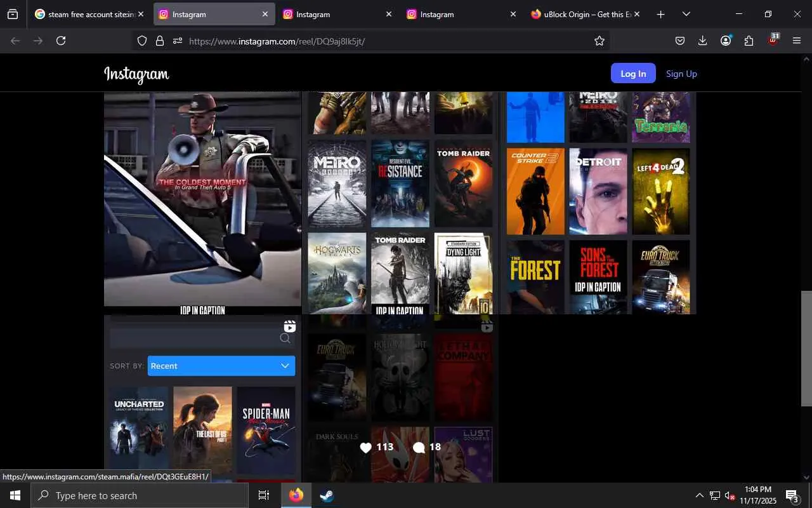Show hidden system tray icons
The height and width of the screenshot is (508, 812).
[x=699, y=495]
